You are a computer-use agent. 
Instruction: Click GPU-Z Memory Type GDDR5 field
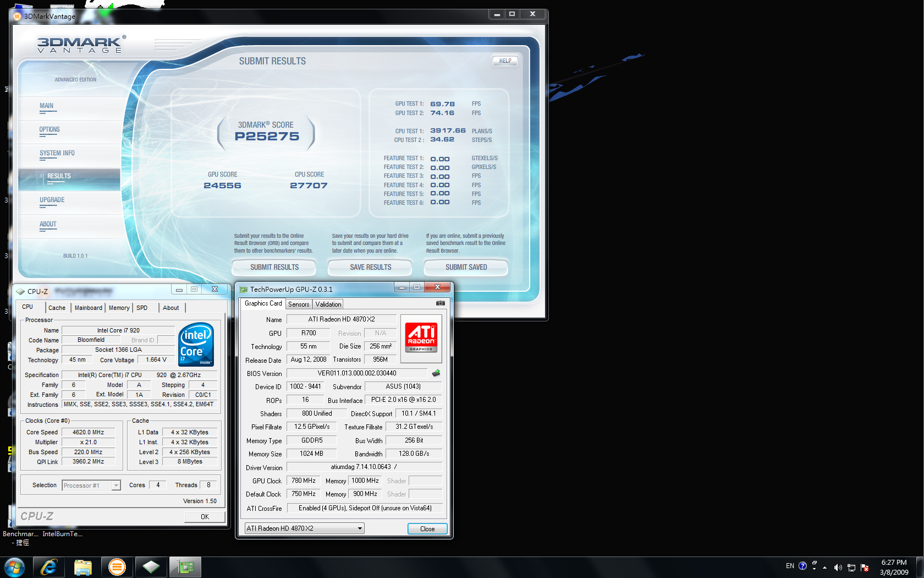coord(311,440)
